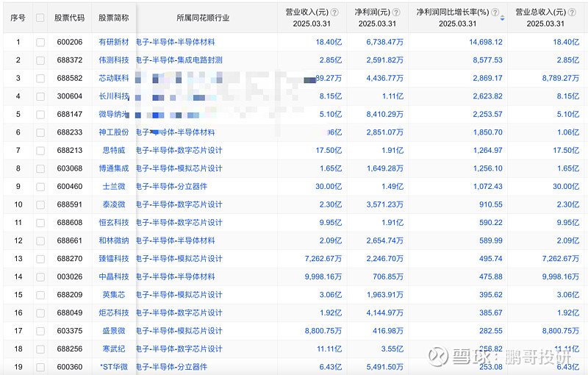
Task: Check the box for row 688608 恒玄科技
Action: click(x=40, y=222)
